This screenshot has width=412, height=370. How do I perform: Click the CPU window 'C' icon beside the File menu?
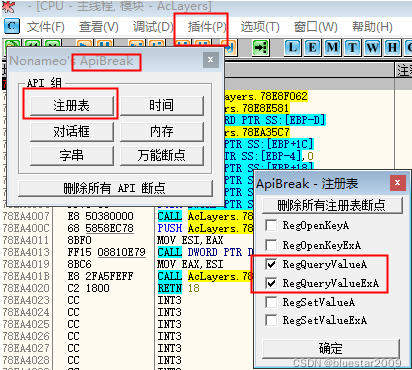pyautogui.click(x=12, y=26)
